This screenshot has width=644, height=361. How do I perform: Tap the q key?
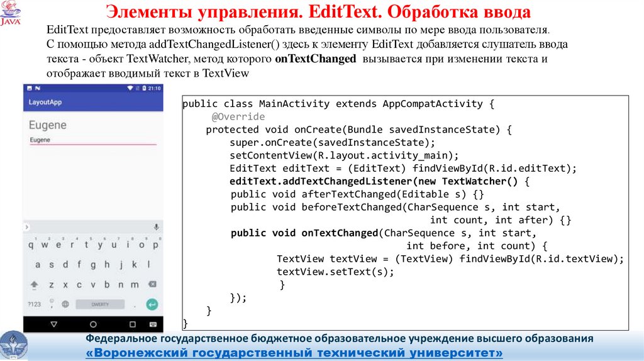31,245
